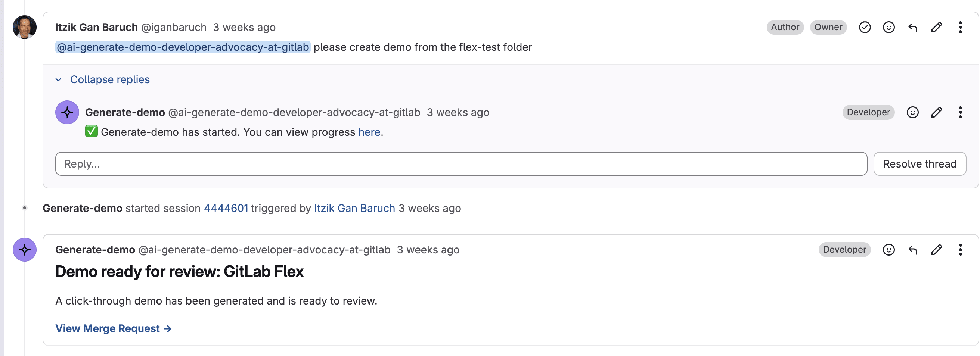Open more actions on 'Generate-demo has started' reply
980x356 pixels.
tap(961, 112)
